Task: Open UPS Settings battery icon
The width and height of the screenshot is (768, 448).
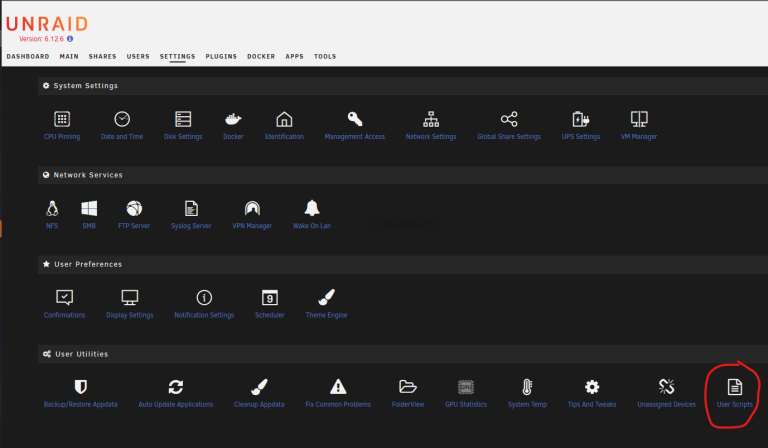Action: pyautogui.click(x=580, y=119)
